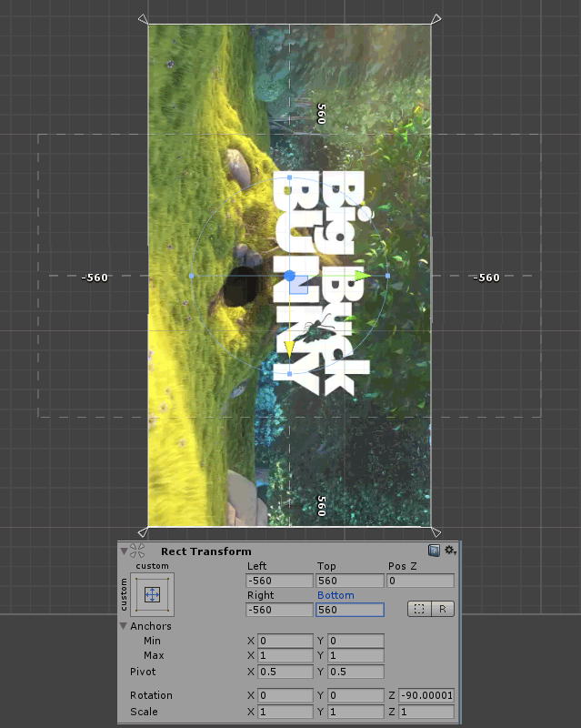This screenshot has width=581, height=728.
Task: Click the Top value field
Action: [x=350, y=581]
